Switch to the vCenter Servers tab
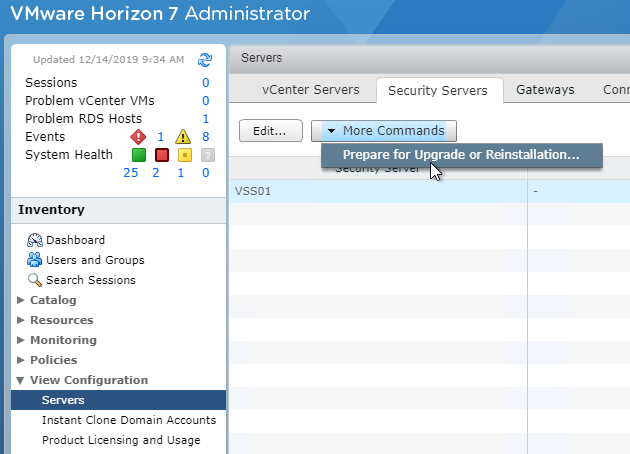630x454 pixels. (x=311, y=90)
